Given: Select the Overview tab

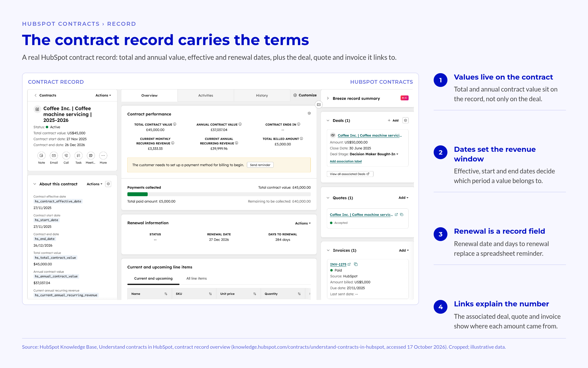Looking at the screenshot, I should point(149,95).
